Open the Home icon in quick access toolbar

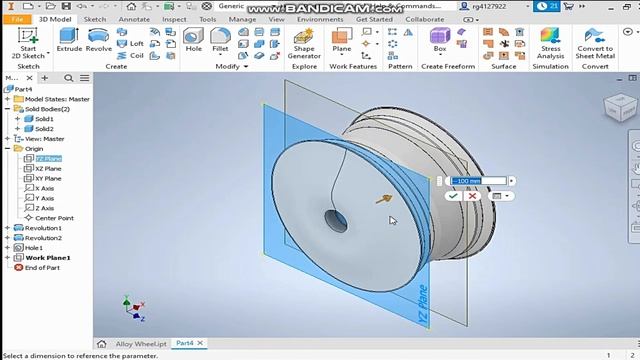pos(131,6)
